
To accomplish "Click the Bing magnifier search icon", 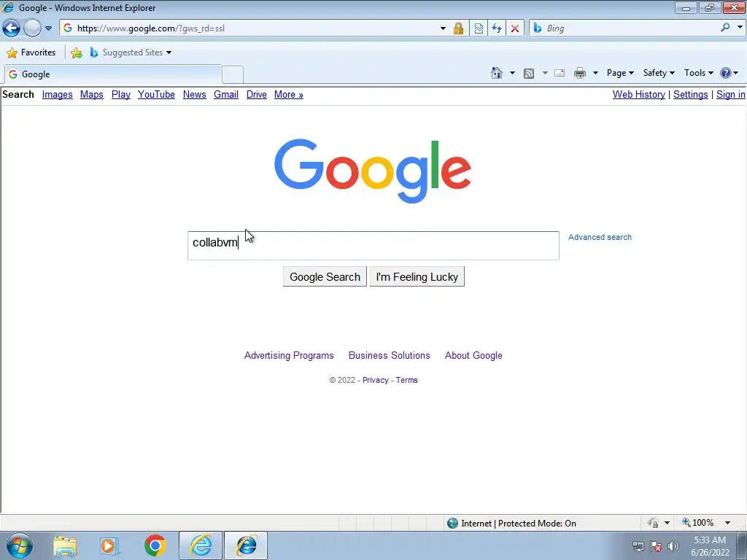I will [726, 28].
